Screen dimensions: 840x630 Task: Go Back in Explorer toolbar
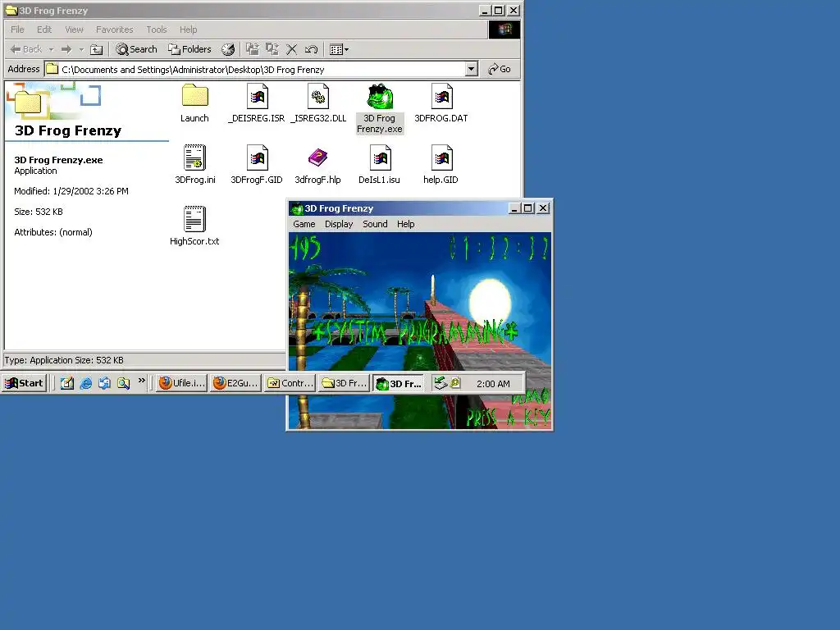[25, 49]
